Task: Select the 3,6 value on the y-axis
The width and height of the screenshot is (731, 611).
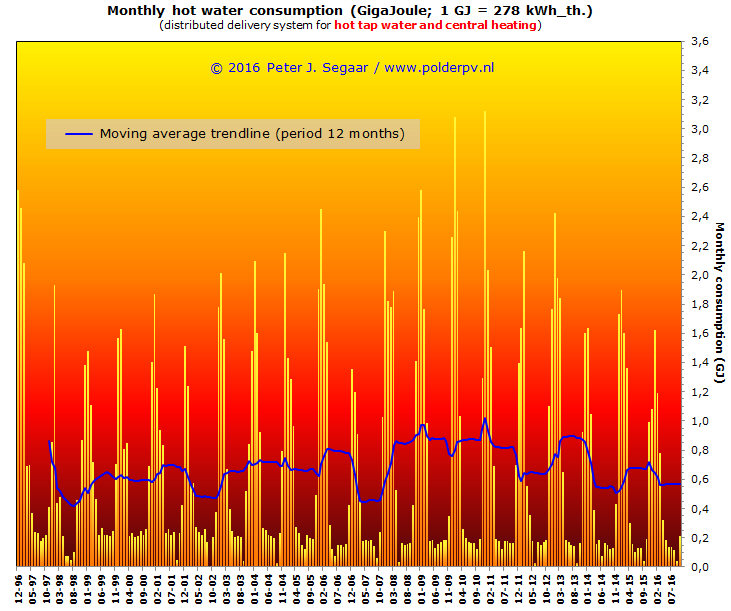Action: pos(700,42)
